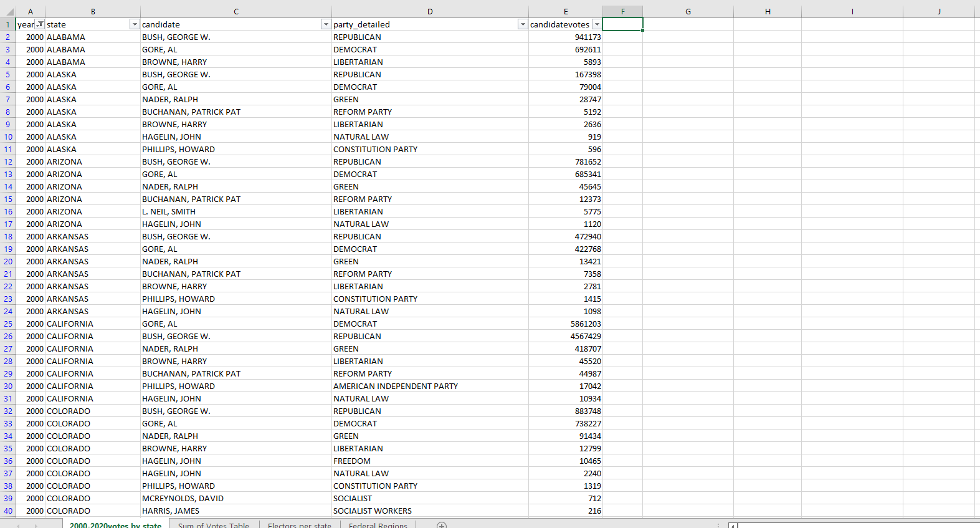Select column C header
The image size is (980, 528).
[236, 11]
